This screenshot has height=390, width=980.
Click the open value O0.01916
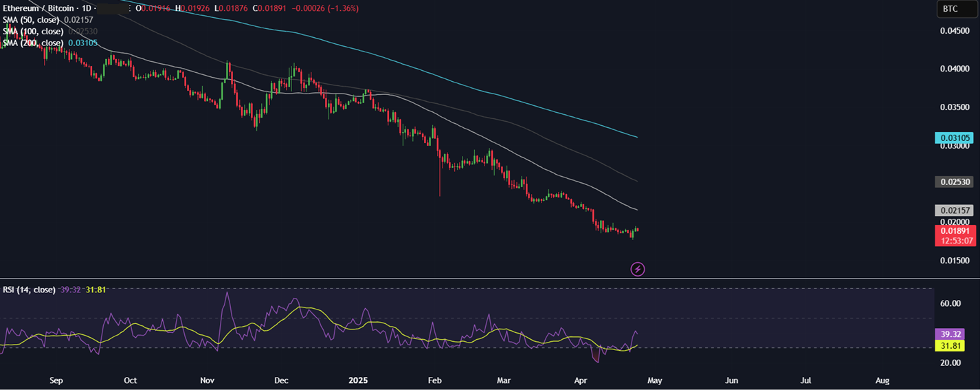(x=153, y=8)
